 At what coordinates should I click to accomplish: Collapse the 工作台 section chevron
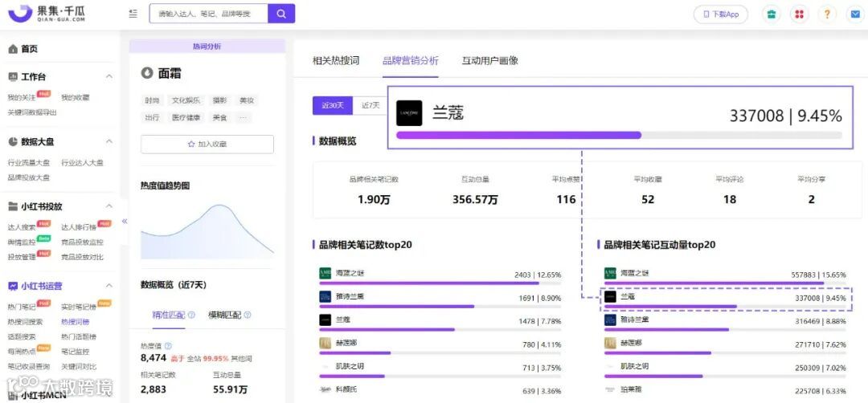(x=109, y=77)
